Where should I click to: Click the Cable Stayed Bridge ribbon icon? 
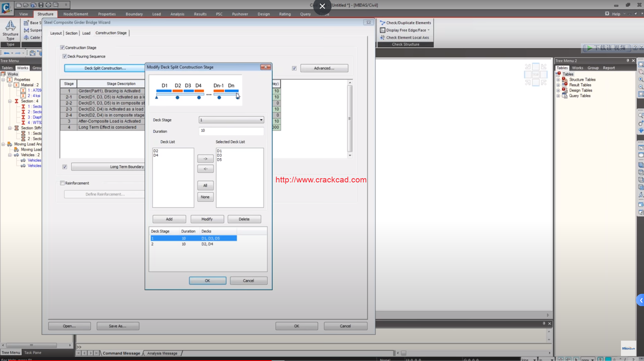(x=27, y=37)
